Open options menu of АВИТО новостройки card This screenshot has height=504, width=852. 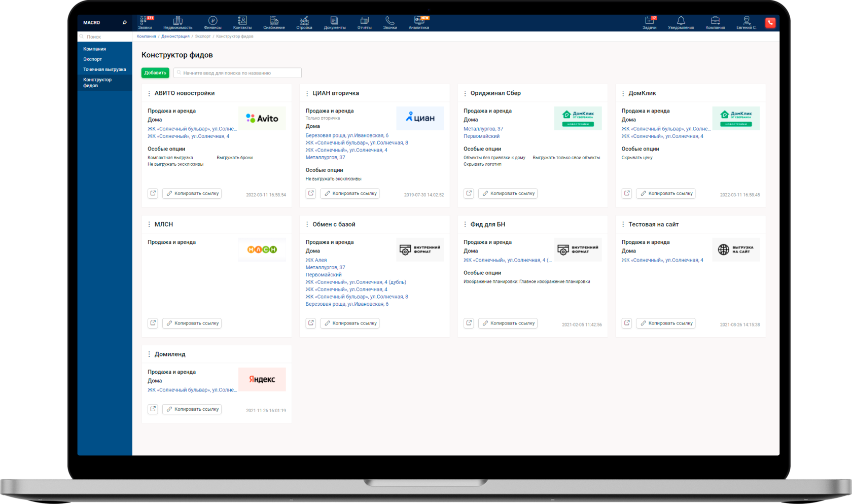tap(149, 93)
